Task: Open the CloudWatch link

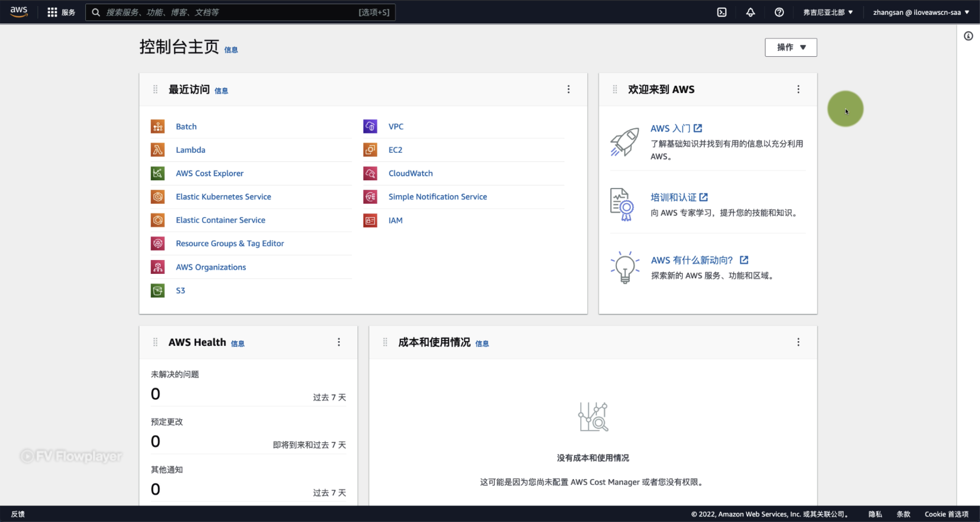Action: pyautogui.click(x=410, y=173)
